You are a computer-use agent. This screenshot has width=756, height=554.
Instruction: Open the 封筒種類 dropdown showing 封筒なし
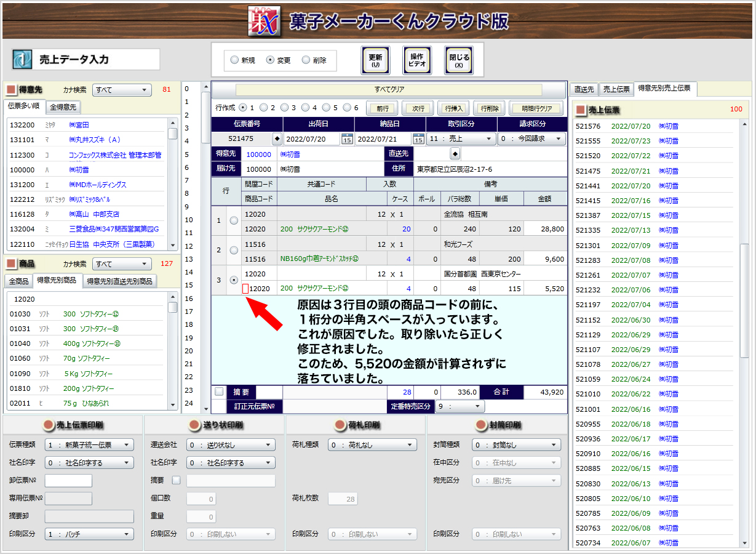517,445
